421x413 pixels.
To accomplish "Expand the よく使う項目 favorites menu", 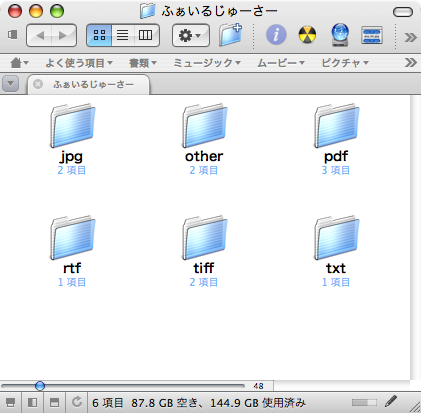I will pyautogui.click(x=79, y=63).
